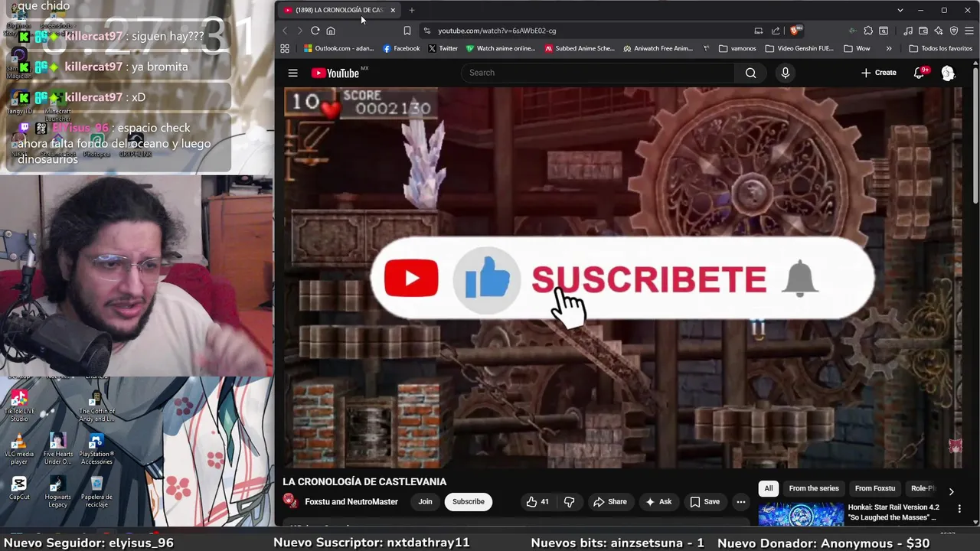Share this page from address bar
Screen dimensions: 980x551
(776, 31)
